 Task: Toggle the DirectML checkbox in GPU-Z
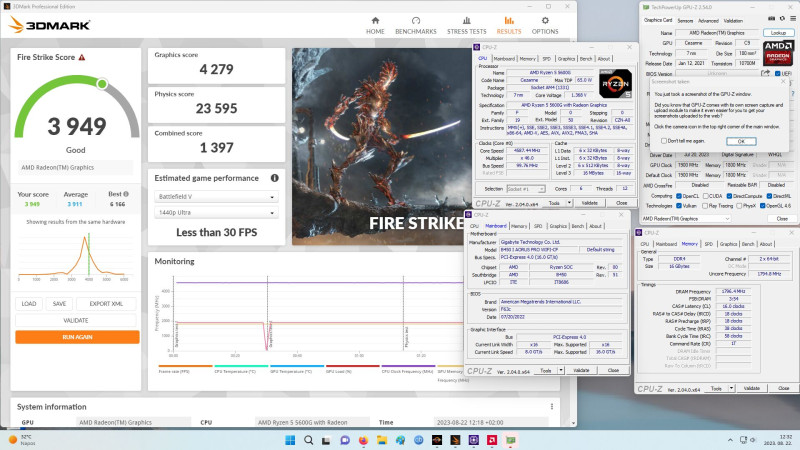tap(769, 196)
